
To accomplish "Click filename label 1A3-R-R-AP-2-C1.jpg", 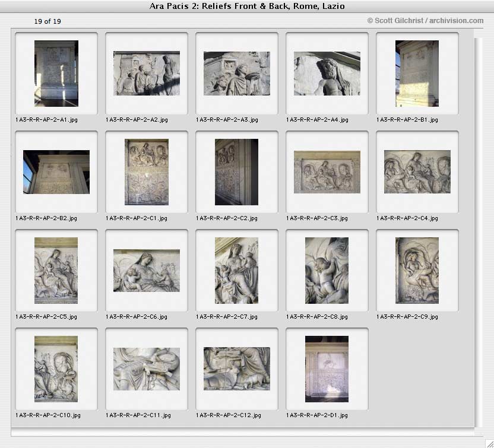I will 137,218.
